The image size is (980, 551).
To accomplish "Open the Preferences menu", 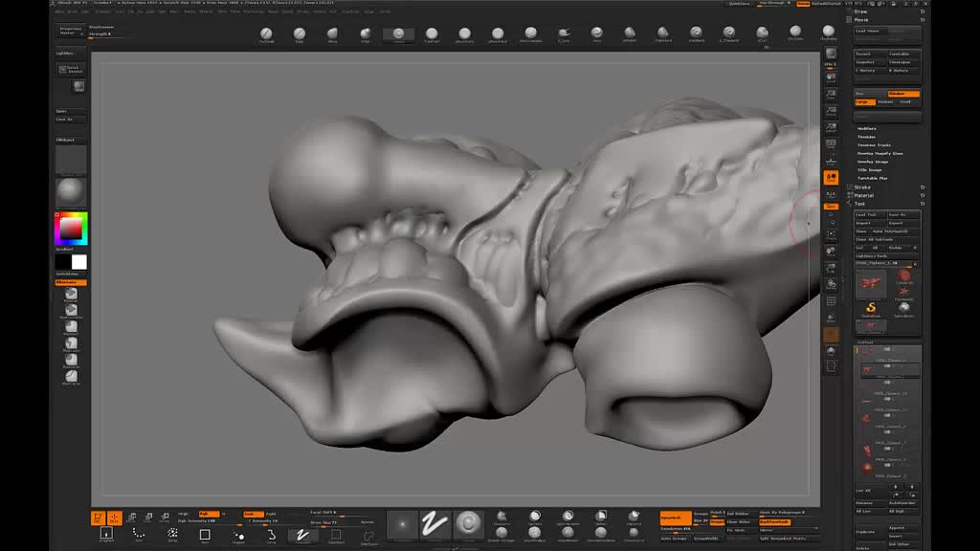I will [x=255, y=11].
